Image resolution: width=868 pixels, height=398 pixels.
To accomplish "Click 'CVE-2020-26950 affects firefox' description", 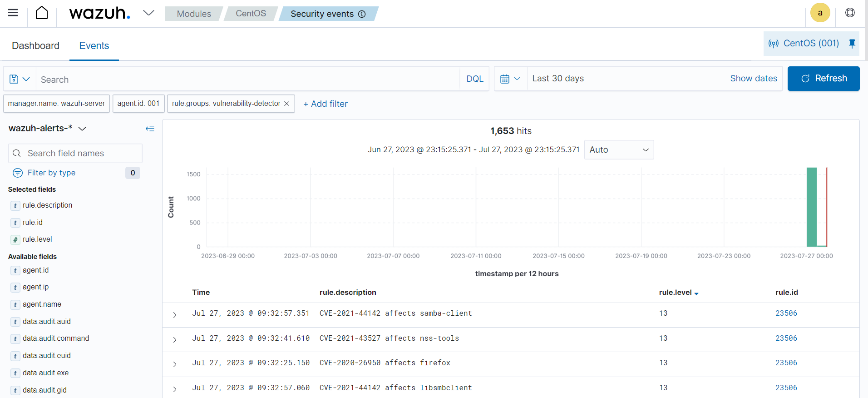I will (x=385, y=363).
